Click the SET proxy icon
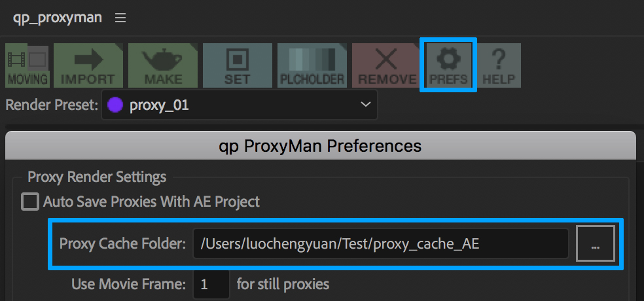Image resolution: width=644 pixels, height=301 pixels. point(237,65)
